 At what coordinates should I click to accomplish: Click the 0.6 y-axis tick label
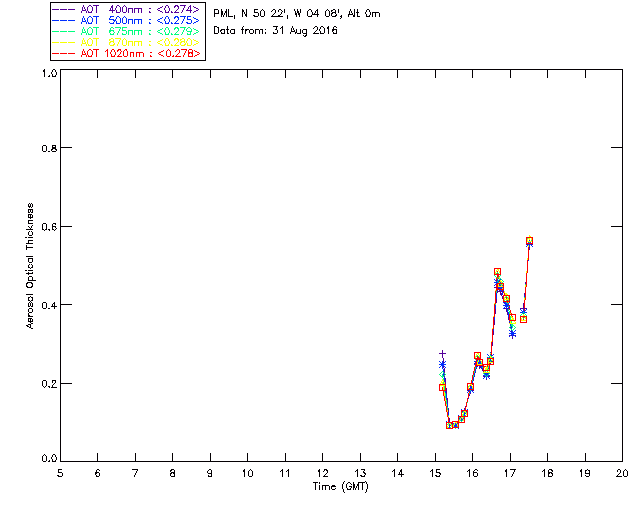(x=49, y=227)
